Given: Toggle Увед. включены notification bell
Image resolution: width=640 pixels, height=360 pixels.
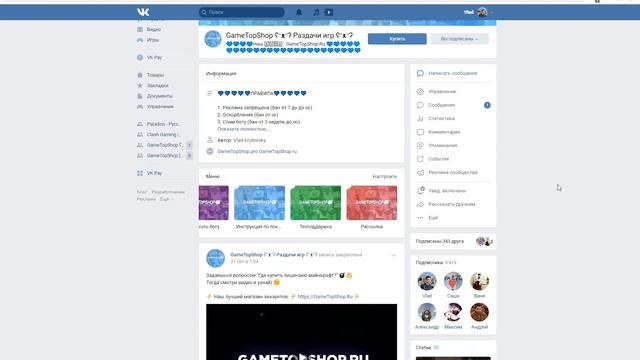Looking at the screenshot, I should 420,191.
